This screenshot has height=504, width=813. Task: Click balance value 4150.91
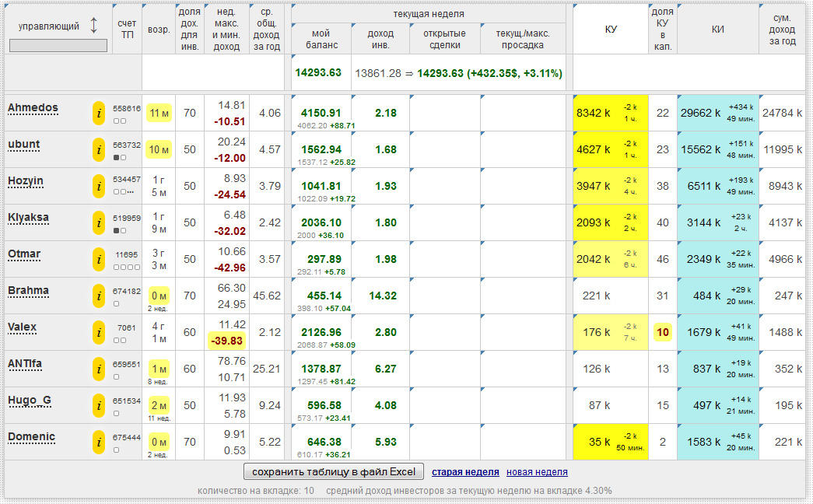tap(321, 113)
